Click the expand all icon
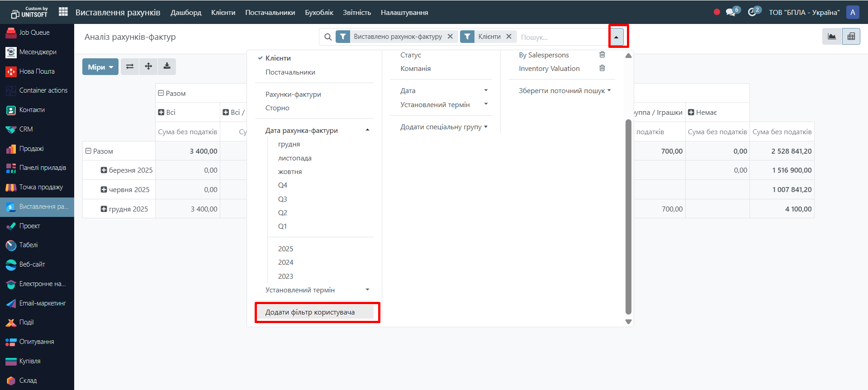868x390 pixels. click(x=148, y=66)
